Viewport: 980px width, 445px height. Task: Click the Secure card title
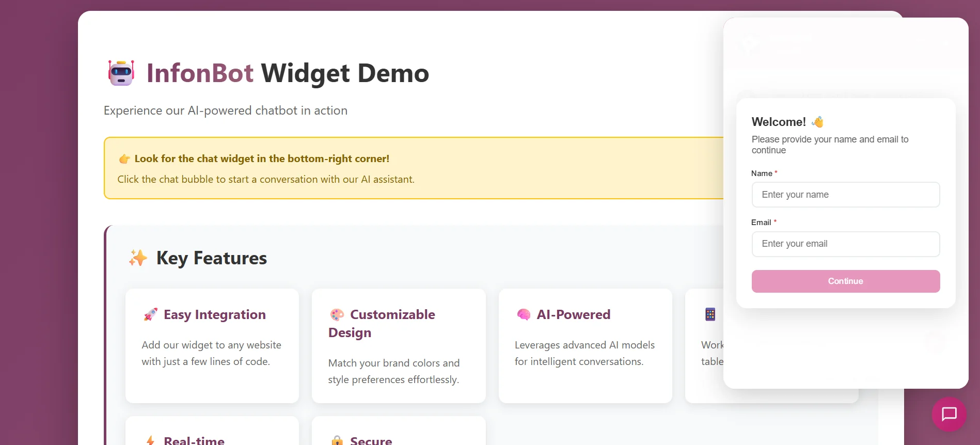[x=371, y=440]
